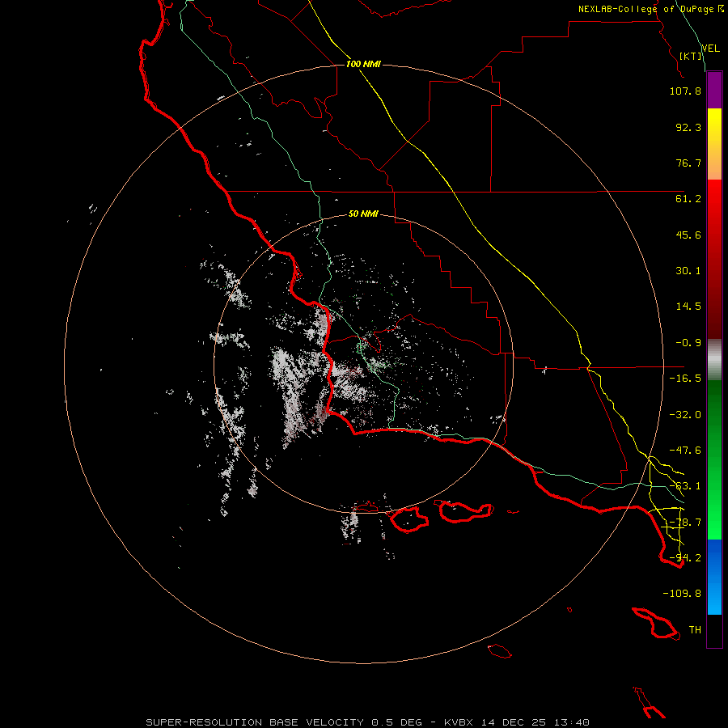
Task: Click the 107.8 value on velocity scale
Action: (685, 91)
